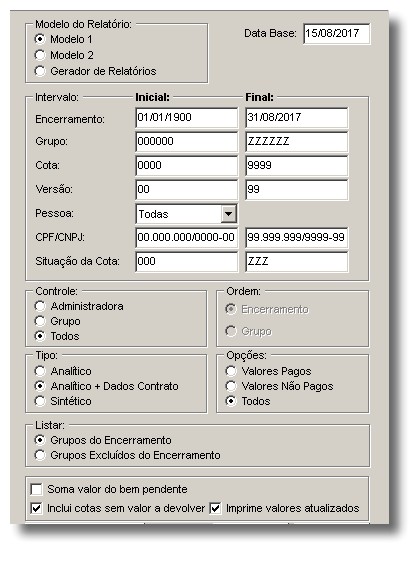Uncheck Inclui cotas sem valor a devolver
Viewport: 409px width, 574px height.
pos(36,508)
